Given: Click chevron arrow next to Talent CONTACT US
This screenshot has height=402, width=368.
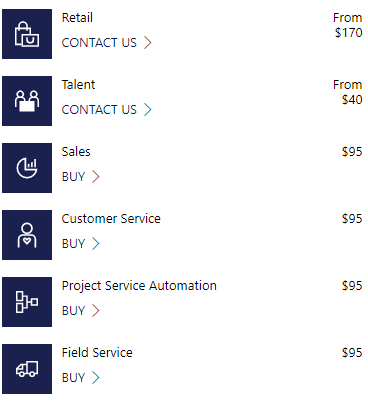Looking at the screenshot, I should pos(148,110).
